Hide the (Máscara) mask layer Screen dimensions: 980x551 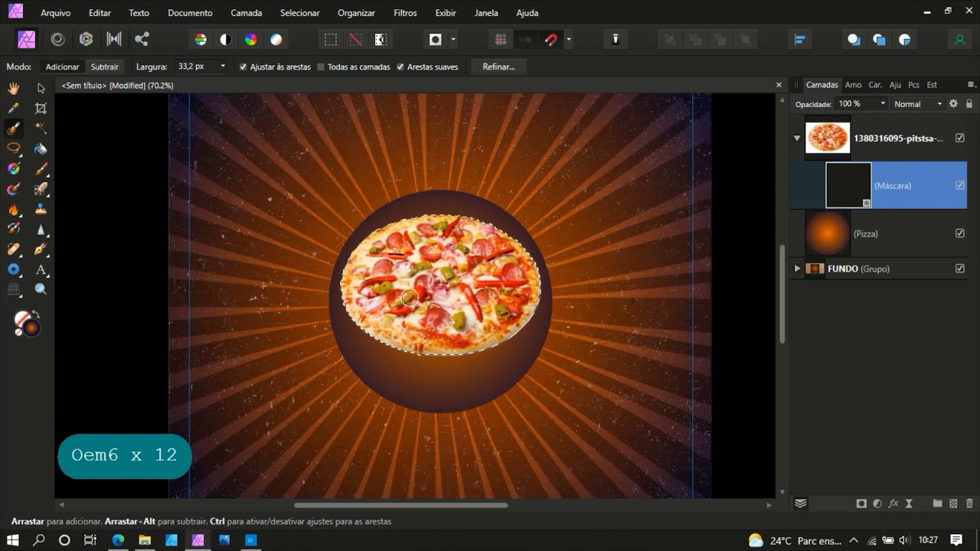coord(960,185)
